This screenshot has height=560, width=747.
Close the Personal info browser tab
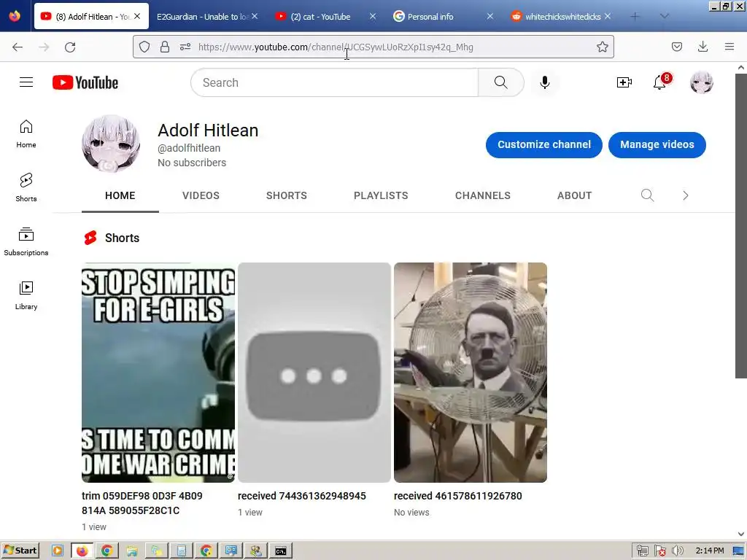(489, 16)
